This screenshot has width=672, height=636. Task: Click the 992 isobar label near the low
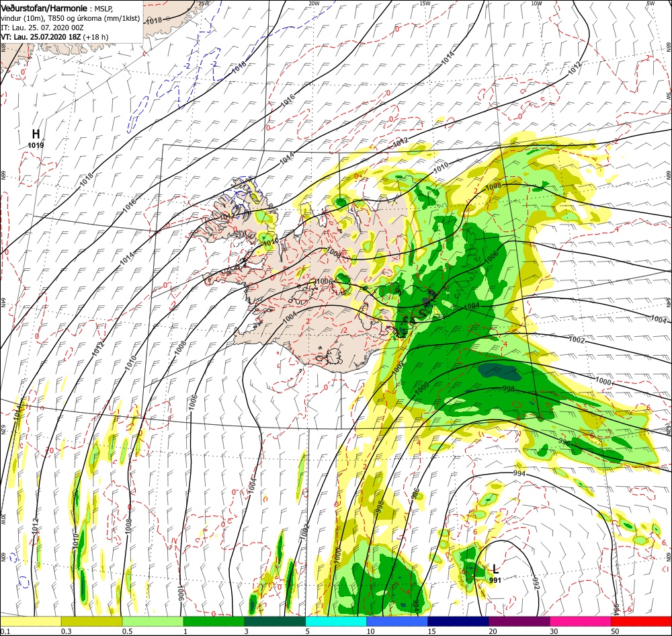(x=536, y=584)
